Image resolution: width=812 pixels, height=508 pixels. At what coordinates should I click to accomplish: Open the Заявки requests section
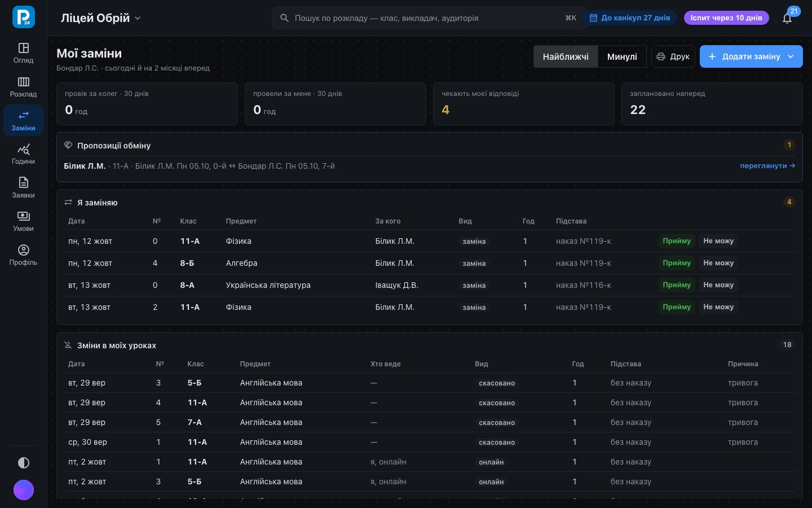tap(23, 188)
